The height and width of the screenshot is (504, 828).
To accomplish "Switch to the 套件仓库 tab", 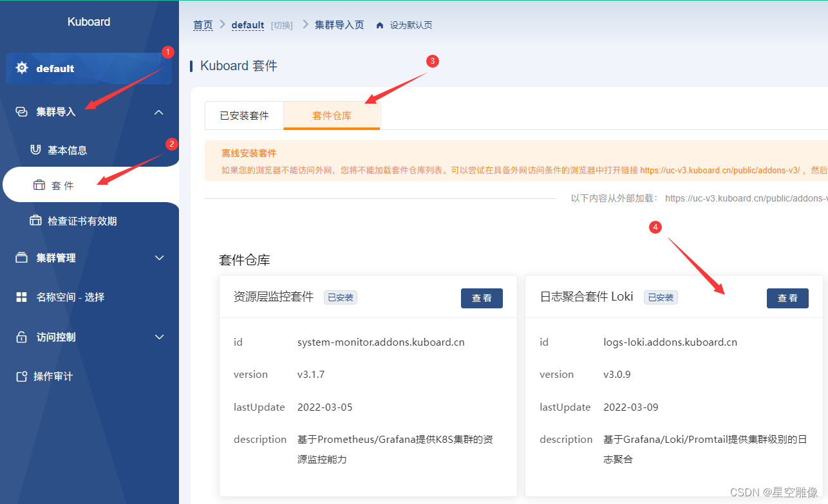I will [x=332, y=116].
